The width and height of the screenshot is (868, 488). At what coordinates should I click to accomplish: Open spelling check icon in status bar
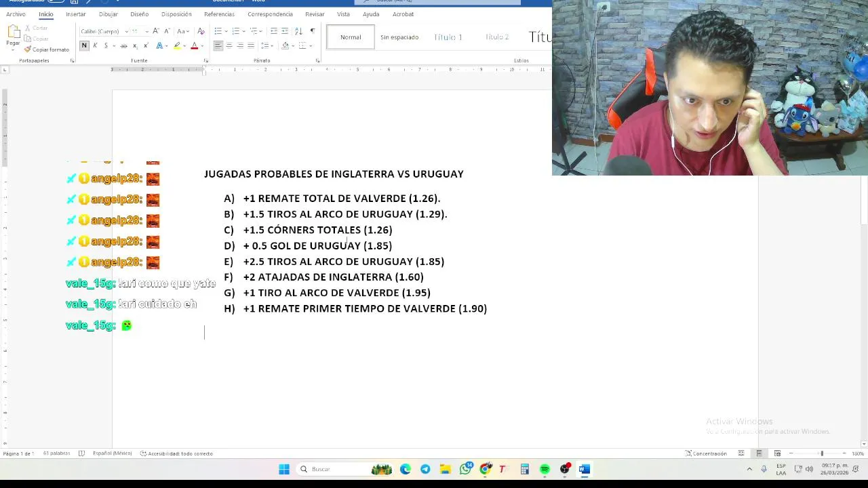point(81,453)
